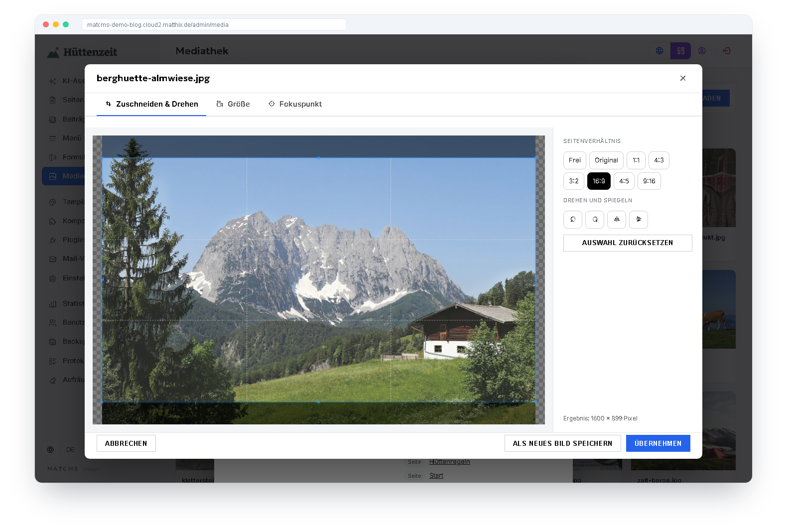
Task: Apply changes with Übernehmen
Action: [658, 443]
